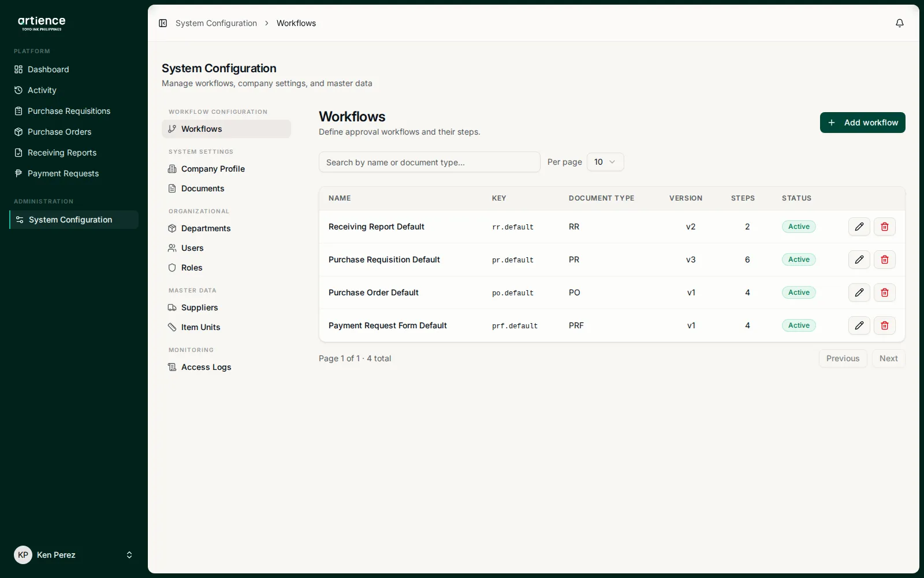This screenshot has width=924, height=578.
Task: Click the Company Profile building icon
Action: point(172,169)
